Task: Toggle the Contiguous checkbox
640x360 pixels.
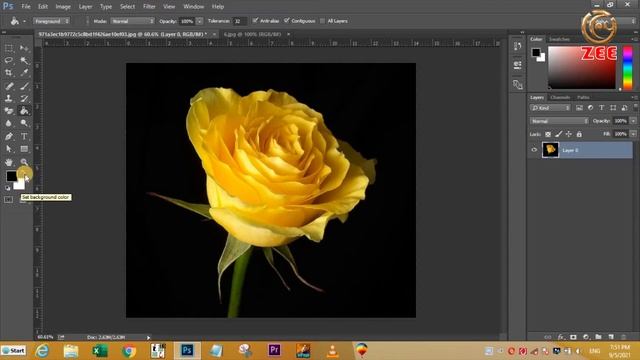Action: click(x=287, y=20)
